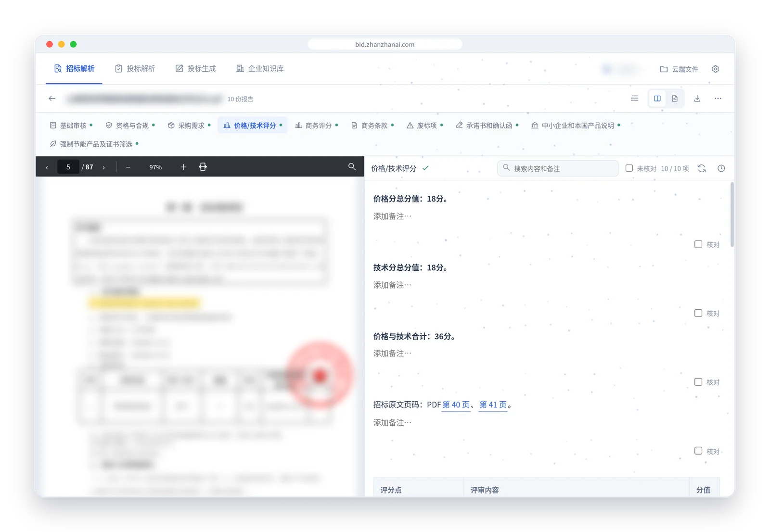This screenshot has height=532, width=770.
Task: Go to previous PDF page
Action: [x=47, y=167]
